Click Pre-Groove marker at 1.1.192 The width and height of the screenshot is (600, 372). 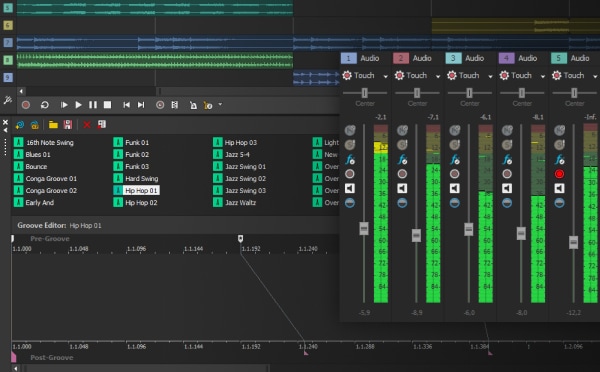(240, 239)
